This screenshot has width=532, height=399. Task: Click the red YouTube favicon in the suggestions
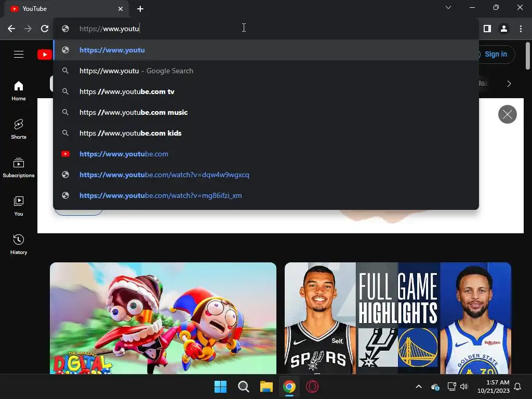65,154
